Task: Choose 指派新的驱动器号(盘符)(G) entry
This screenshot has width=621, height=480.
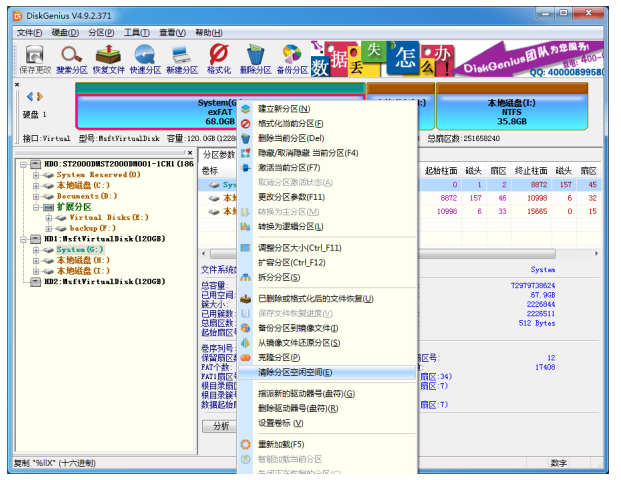Action: click(x=327, y=394)
